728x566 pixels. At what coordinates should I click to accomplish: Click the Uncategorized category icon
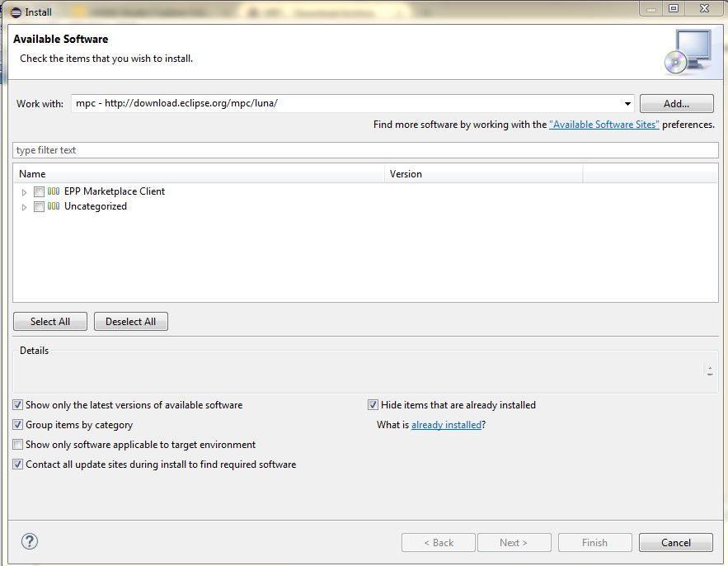coord(54,207)
